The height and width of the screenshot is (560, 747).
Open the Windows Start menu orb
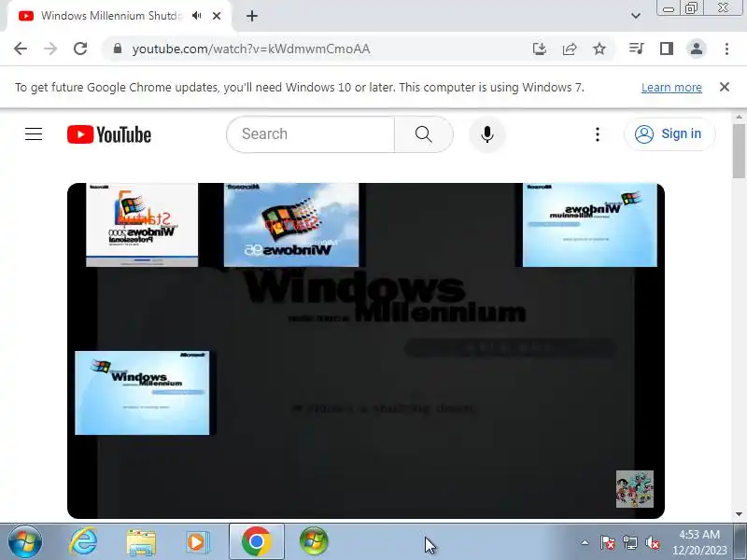coord(25,542)
